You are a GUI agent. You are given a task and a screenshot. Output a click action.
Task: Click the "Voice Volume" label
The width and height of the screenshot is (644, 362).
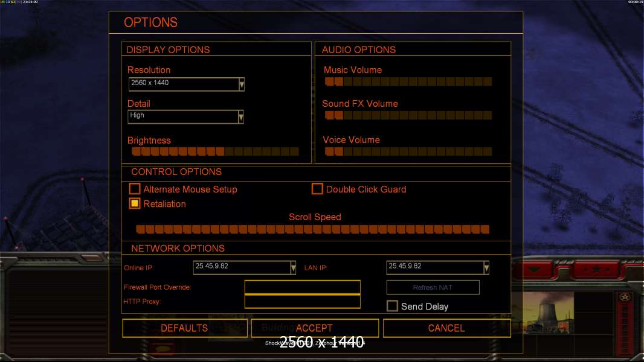pyautogui.click(x=351, y=140)
